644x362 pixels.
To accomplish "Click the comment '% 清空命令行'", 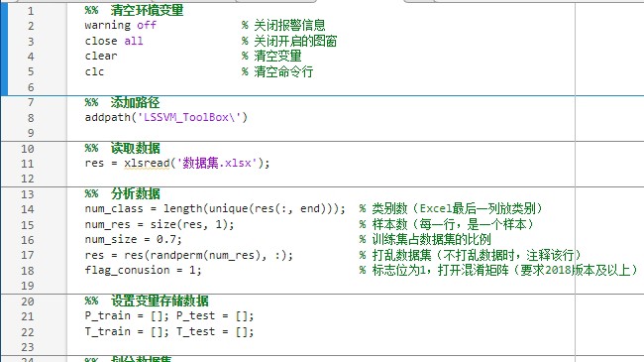I will click(x=277, y=71).
